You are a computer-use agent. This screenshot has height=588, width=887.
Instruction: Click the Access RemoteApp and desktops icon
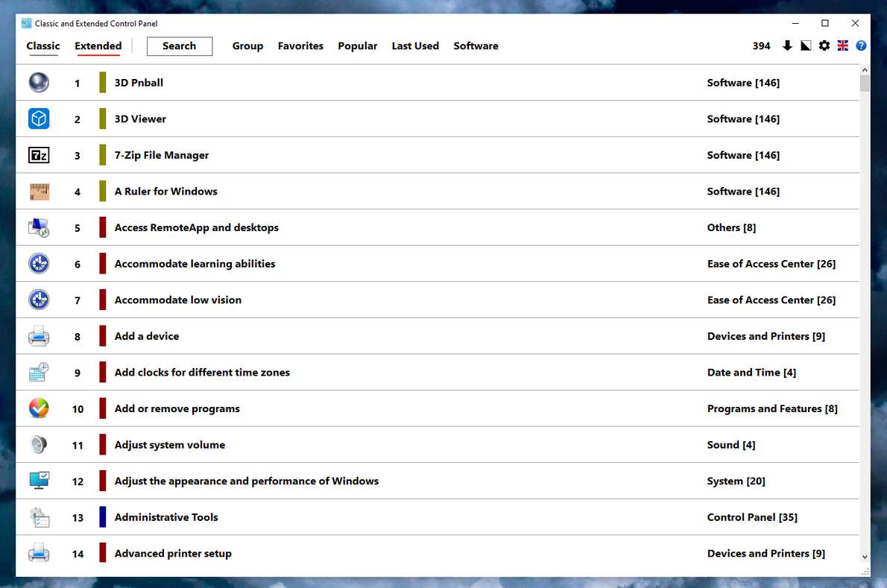point(39,227)
